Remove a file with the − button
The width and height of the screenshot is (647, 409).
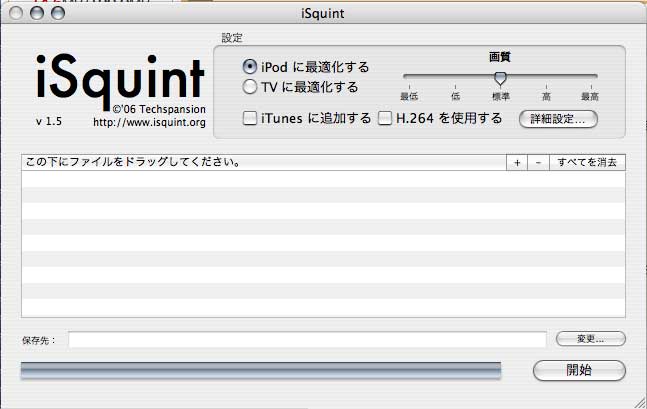pos(538,163)
